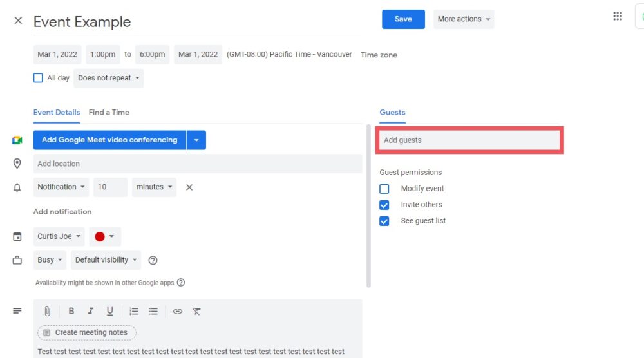
Task: Insert a numbered list
Action: pyautogui.click(x=134, y=311)
